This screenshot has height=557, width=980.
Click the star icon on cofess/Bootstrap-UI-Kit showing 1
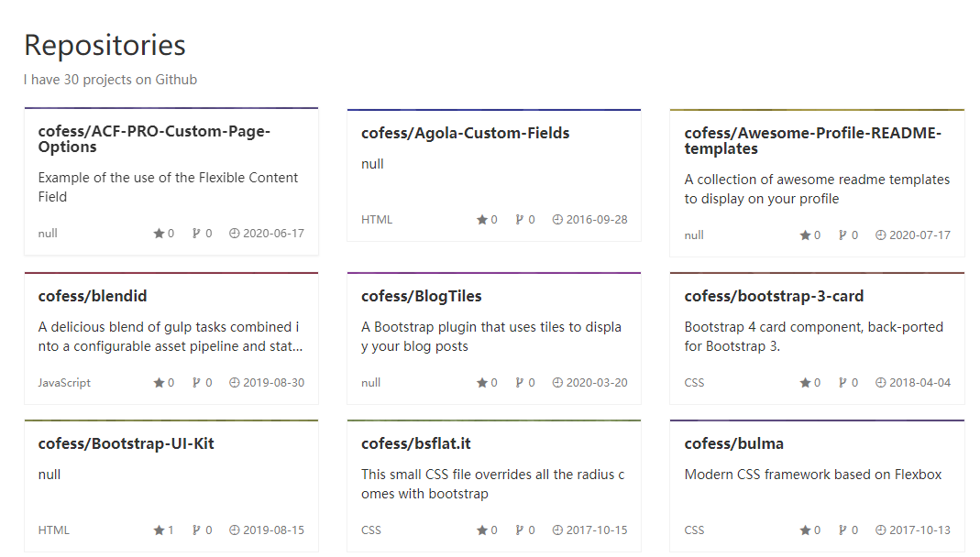[x=156, y=530]
